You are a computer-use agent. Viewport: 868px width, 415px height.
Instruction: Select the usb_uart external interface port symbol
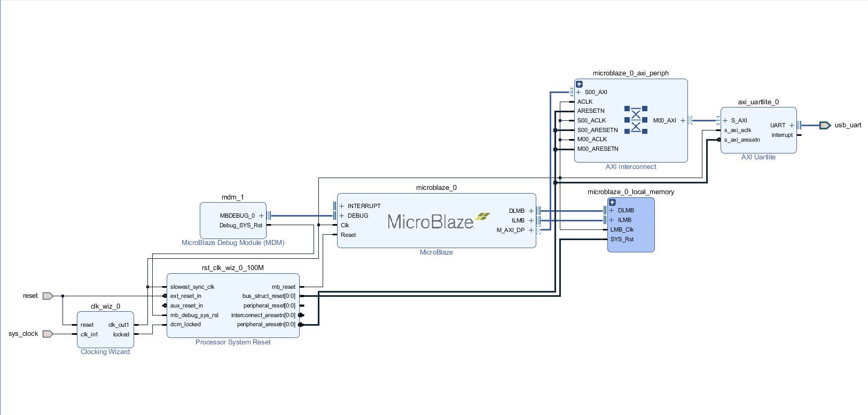pyautogui.click(x=825, y=125)
